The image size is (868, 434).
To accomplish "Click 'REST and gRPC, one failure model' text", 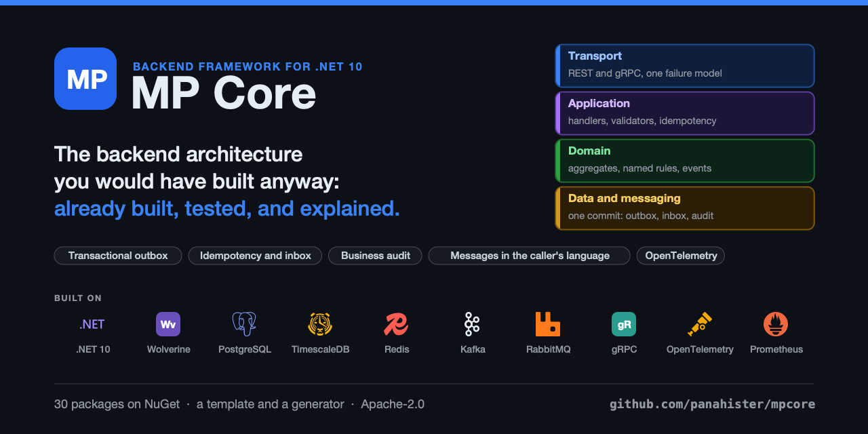I will (645, 73).
